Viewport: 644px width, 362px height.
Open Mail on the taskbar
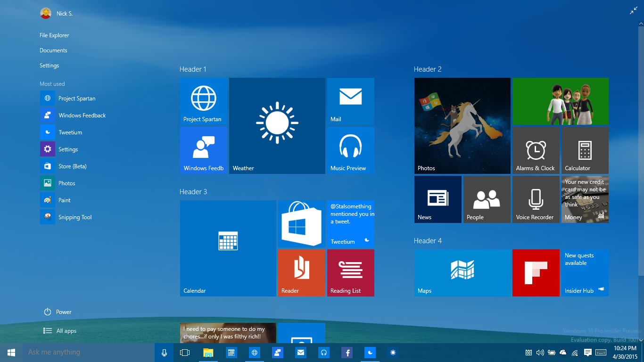click(300, 352)
